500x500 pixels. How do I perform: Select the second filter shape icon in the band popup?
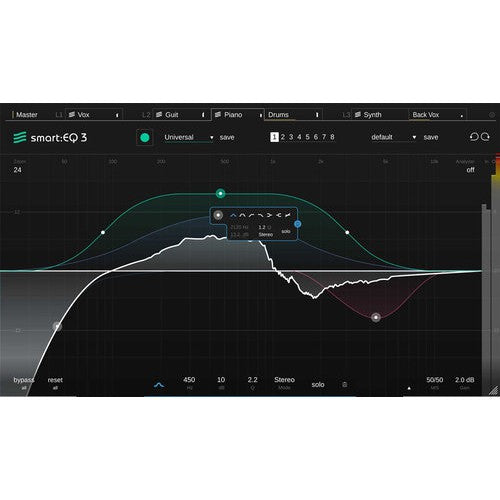(x=242, y=215)
